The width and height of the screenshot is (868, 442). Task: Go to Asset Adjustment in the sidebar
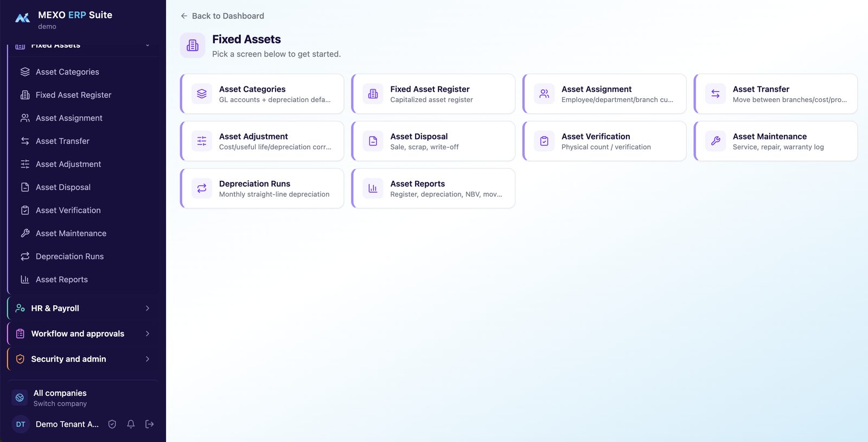click(68, 164)
